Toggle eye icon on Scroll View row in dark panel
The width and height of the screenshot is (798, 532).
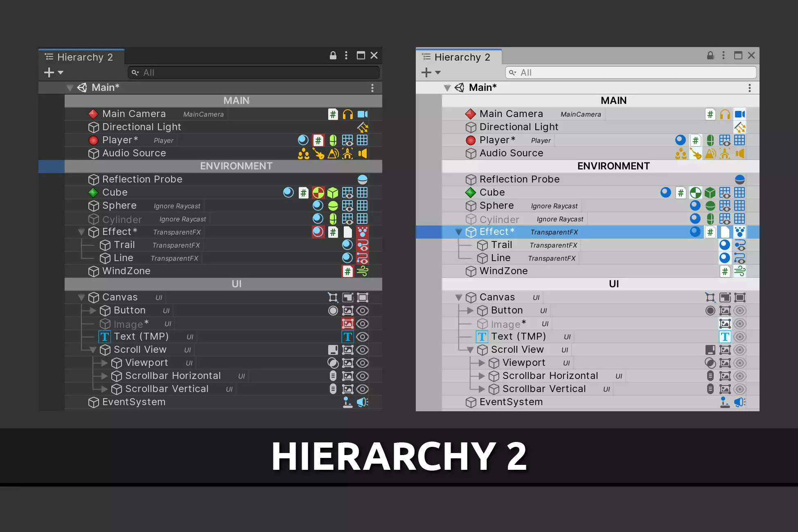coord(363,350)
